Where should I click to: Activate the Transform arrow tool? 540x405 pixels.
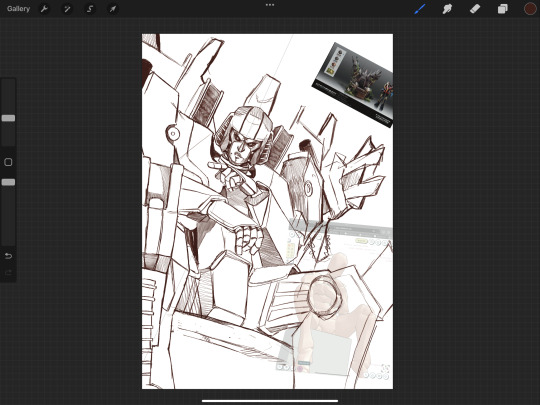113,9
